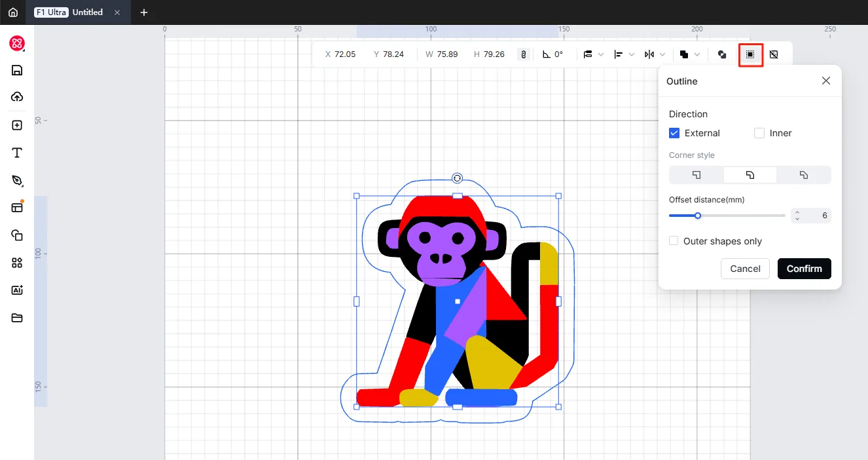Click the combine shapes icon
This screenshot has height=460, width=868.
tap(684, 54)
